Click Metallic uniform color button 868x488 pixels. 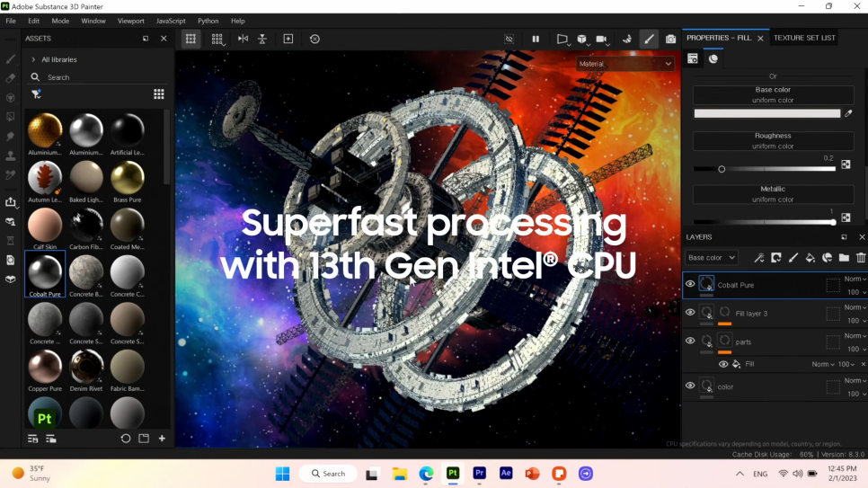pos(773,194)
